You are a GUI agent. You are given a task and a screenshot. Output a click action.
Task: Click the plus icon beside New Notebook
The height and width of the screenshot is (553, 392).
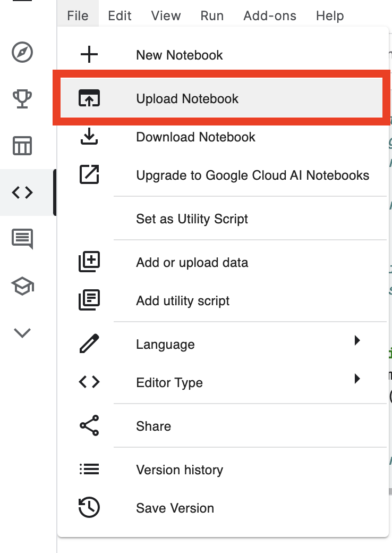pos(89,55)
